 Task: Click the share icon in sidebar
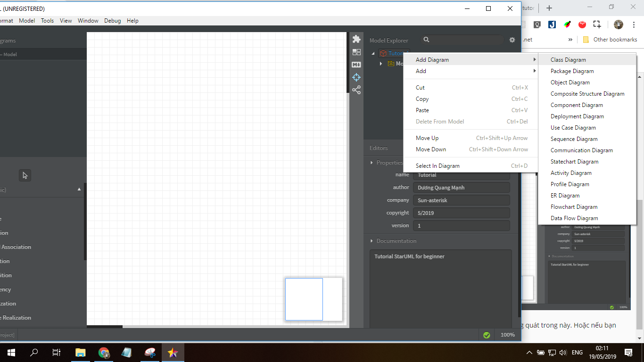click(356, 90)
